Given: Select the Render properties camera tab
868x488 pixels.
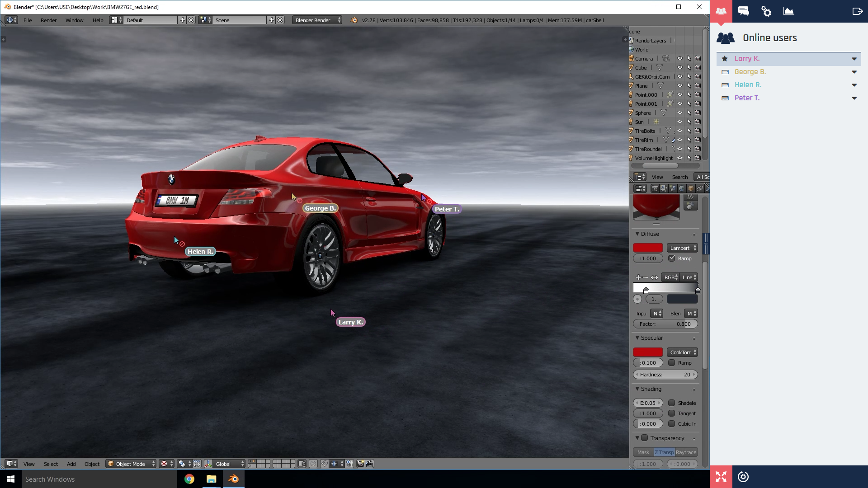Looking at the screenshot, I should [655, 188].
